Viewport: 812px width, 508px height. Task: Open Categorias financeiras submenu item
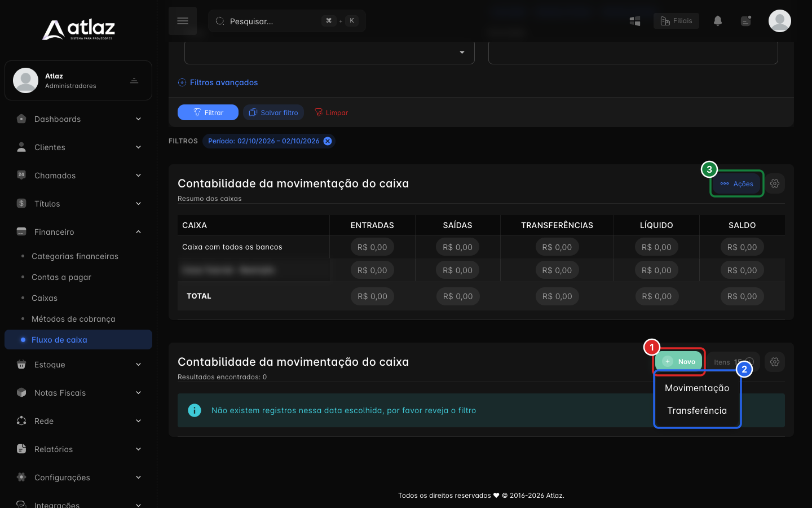click(75, 256)
